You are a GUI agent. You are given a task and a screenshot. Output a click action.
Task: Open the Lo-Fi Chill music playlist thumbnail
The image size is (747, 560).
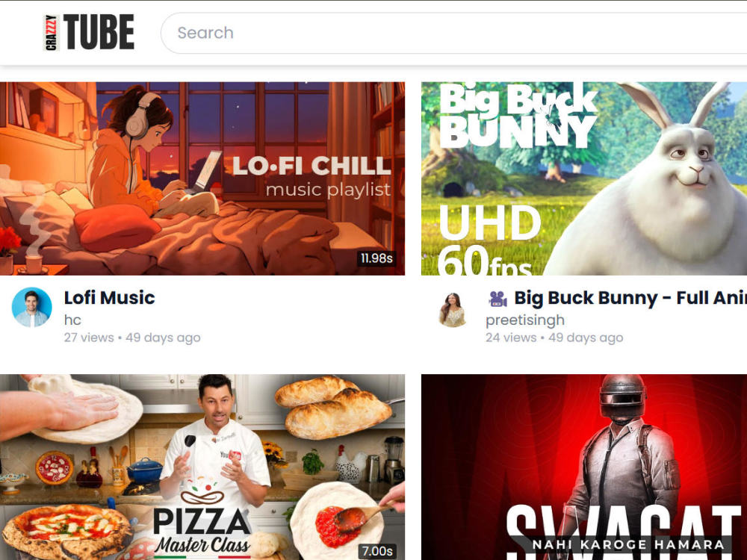(x=202, y=178)
